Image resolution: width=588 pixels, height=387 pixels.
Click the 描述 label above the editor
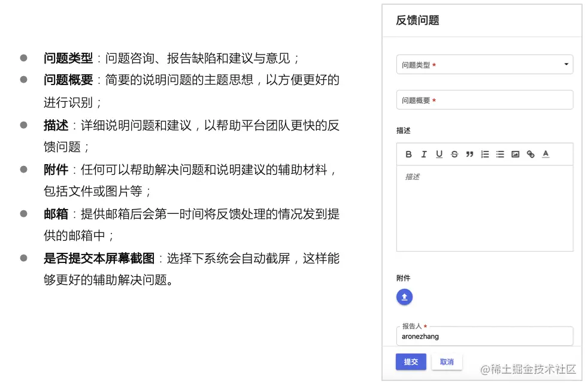click(x=403, y=131)
